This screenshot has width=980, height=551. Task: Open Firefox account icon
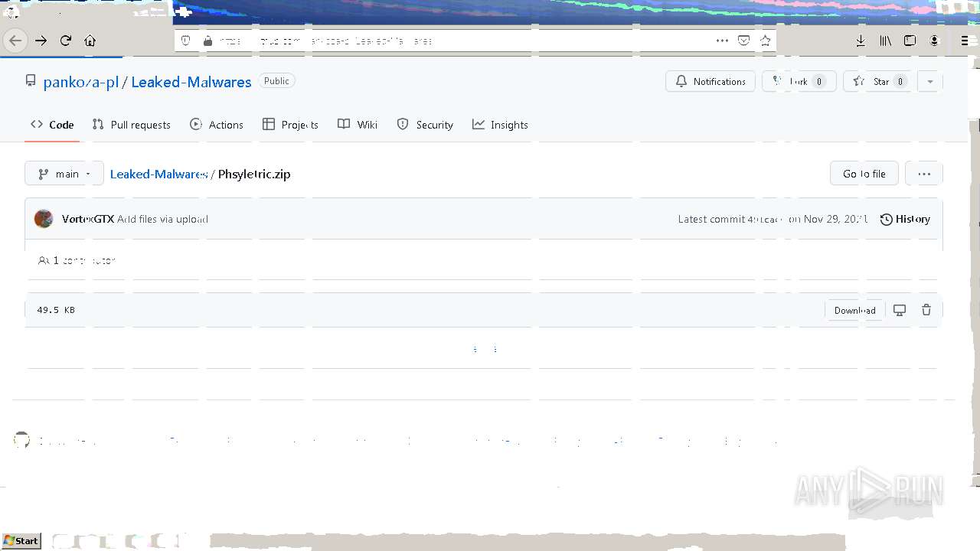coord(934,41)
